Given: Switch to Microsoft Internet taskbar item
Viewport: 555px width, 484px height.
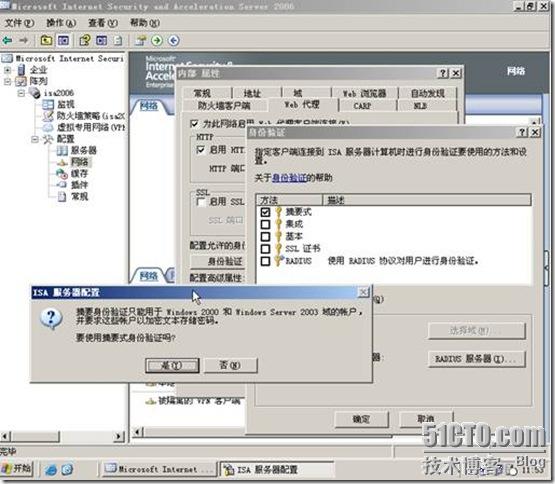Looking at the screenshot, I should (159, 469).
